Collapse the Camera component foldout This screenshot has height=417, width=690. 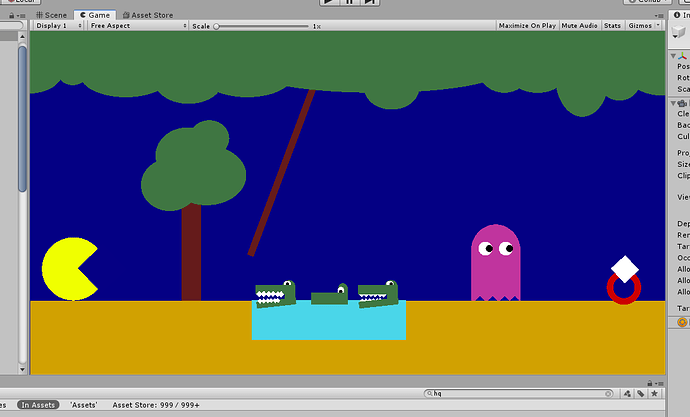click(x=673, y=103)
